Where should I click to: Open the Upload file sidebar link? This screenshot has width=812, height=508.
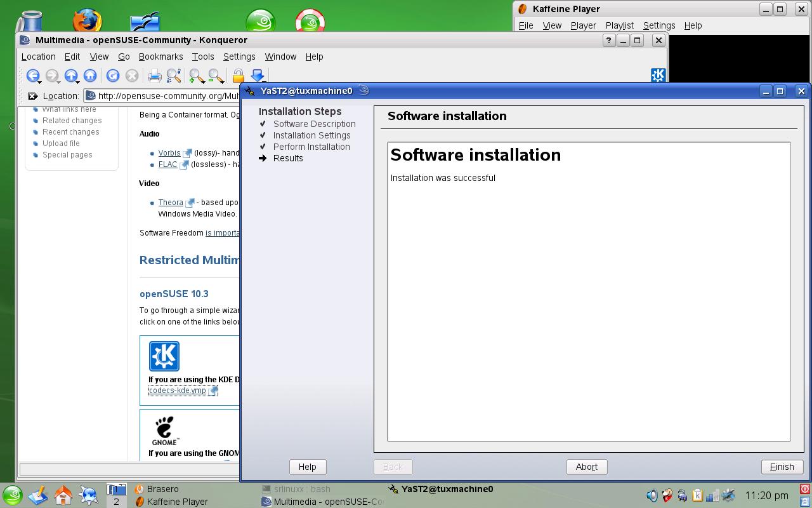coord(61,144)
